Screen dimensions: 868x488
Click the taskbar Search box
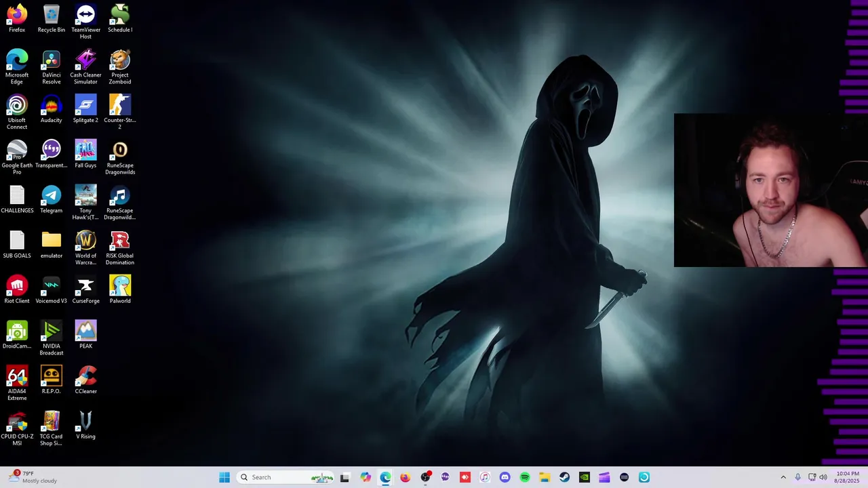tap(285, 477)
